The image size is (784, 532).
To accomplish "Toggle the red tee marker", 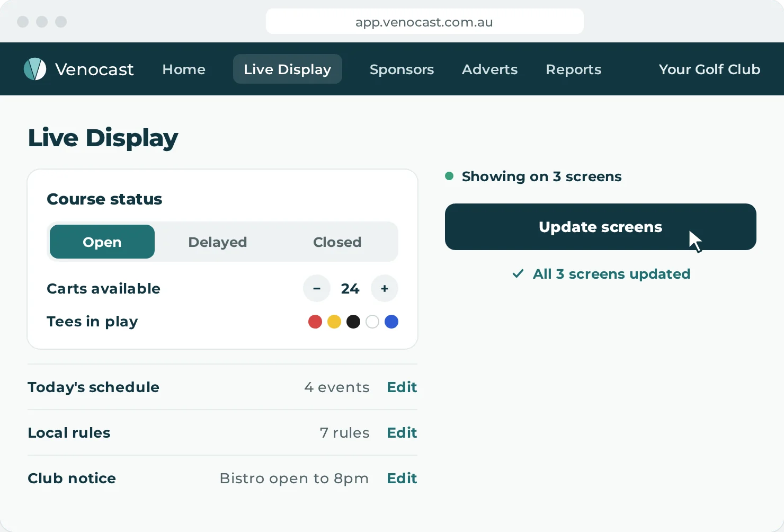I will pyautogui.click(x=315, y=322).
